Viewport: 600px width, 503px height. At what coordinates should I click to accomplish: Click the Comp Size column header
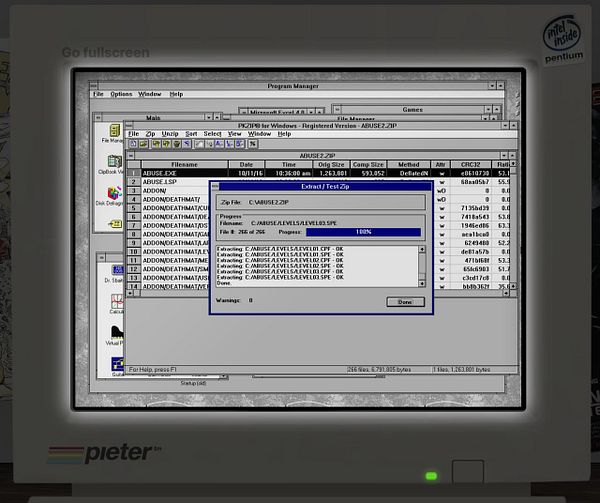368,164
